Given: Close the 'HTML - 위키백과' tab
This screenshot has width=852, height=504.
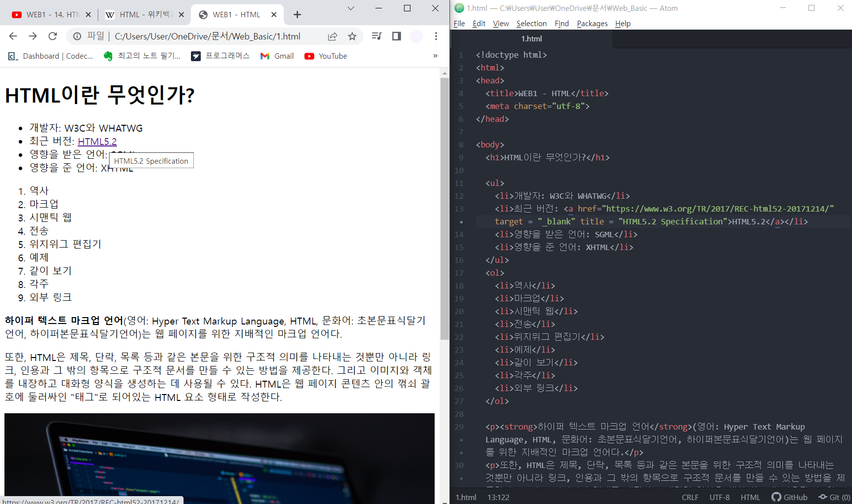Looking at the screenshot, I should pyautogui.click(x=181, y=15).
